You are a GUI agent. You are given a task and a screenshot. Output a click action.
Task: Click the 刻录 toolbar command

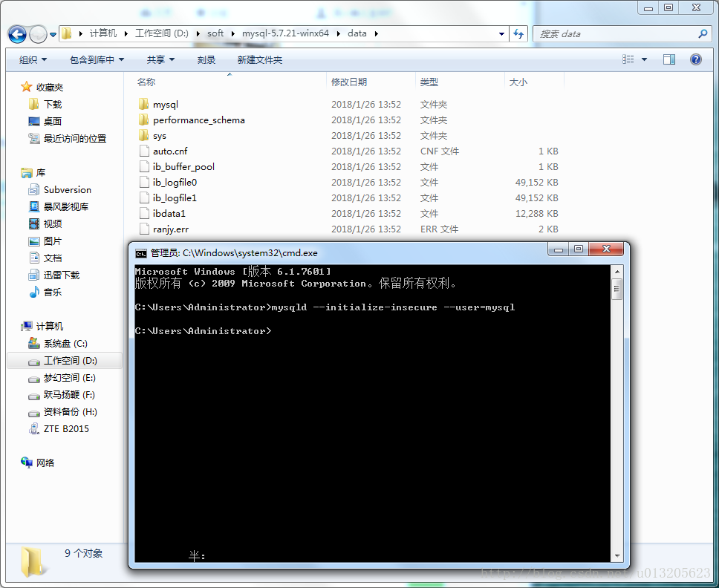(206, 59)
